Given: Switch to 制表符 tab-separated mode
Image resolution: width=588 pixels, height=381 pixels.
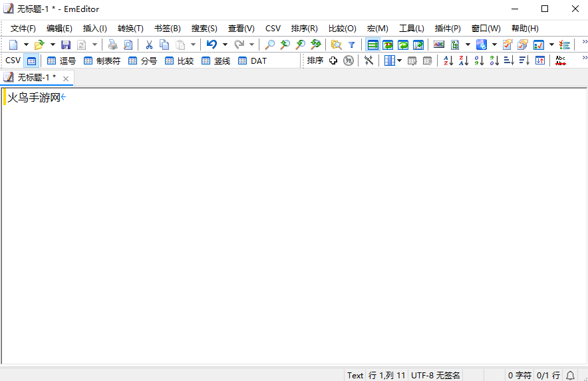Looking at the screenshot, I should pos(102,61).
